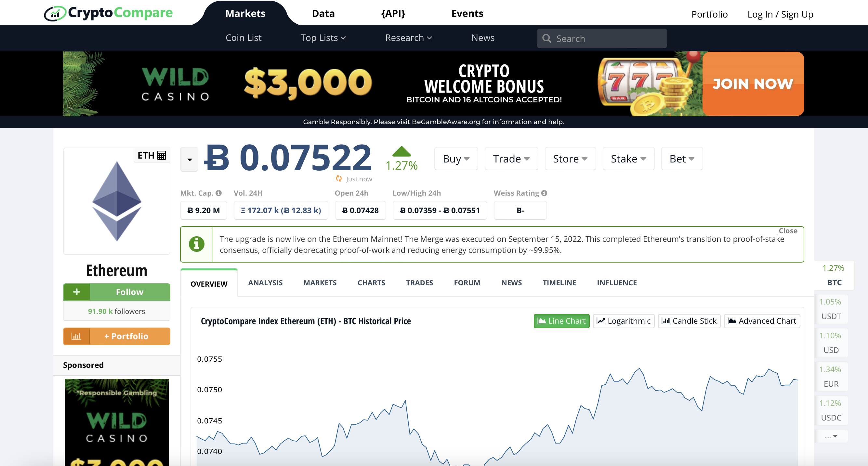Open the Top Lists menu
The height and width of the screenshot is (466, 868).
323,38
